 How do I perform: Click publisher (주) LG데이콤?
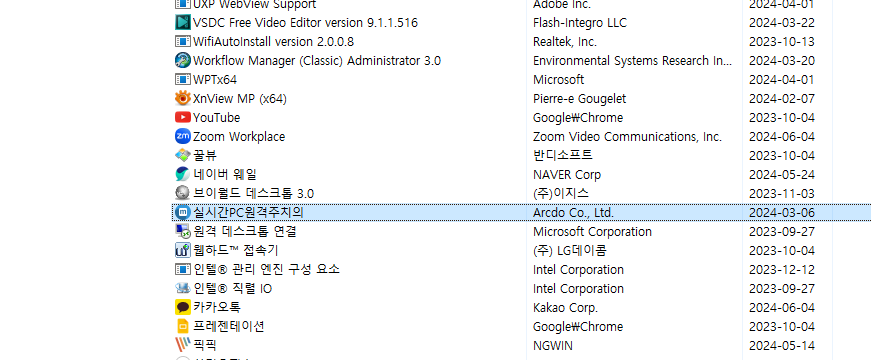click(x=570, y=251)
